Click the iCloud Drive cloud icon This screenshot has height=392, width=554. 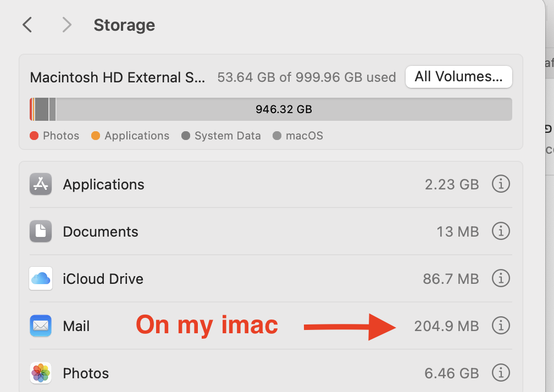click(41, 279)
